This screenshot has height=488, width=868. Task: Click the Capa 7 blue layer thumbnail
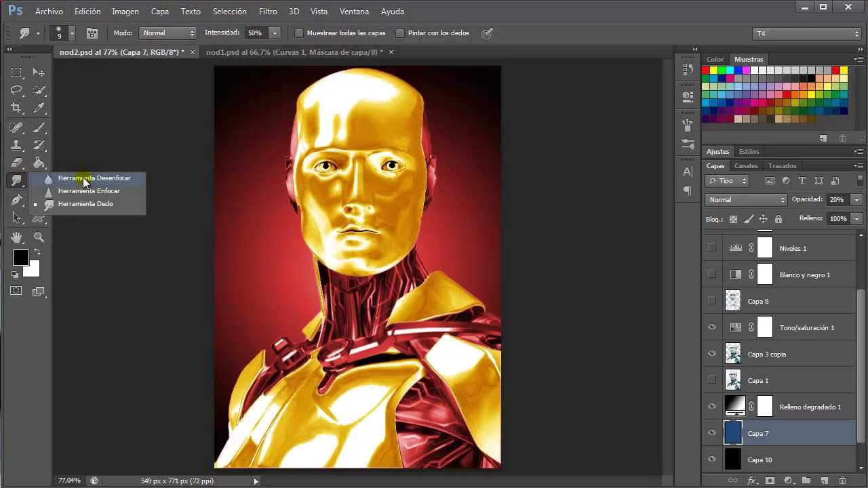coord(733,433)
